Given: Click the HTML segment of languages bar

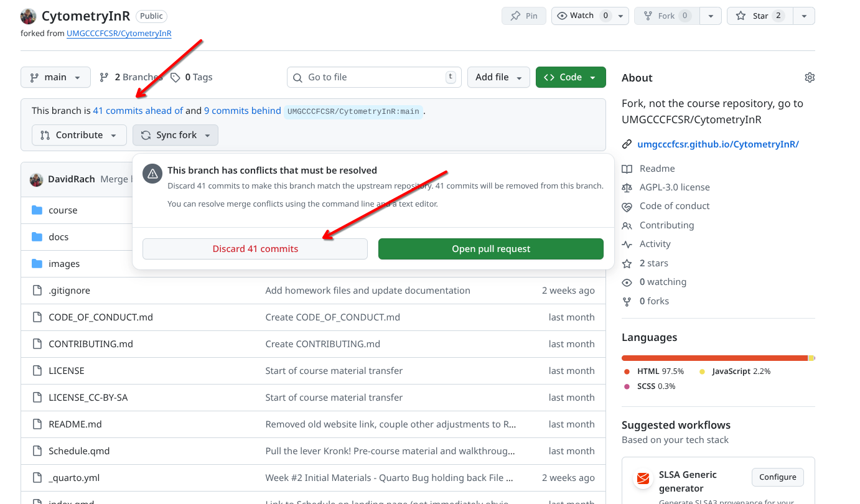Looking at the screenshot, I should click(x=714, y=358).
